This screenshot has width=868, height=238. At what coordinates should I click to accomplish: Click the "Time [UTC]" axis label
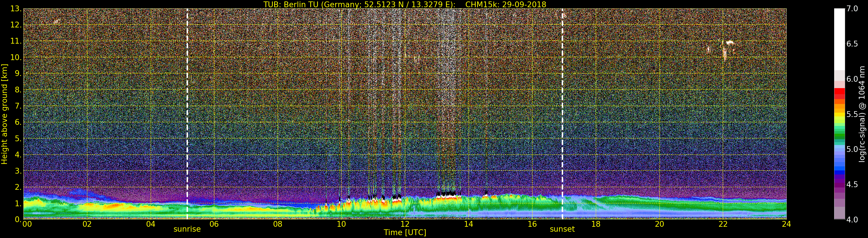point(405,233)
